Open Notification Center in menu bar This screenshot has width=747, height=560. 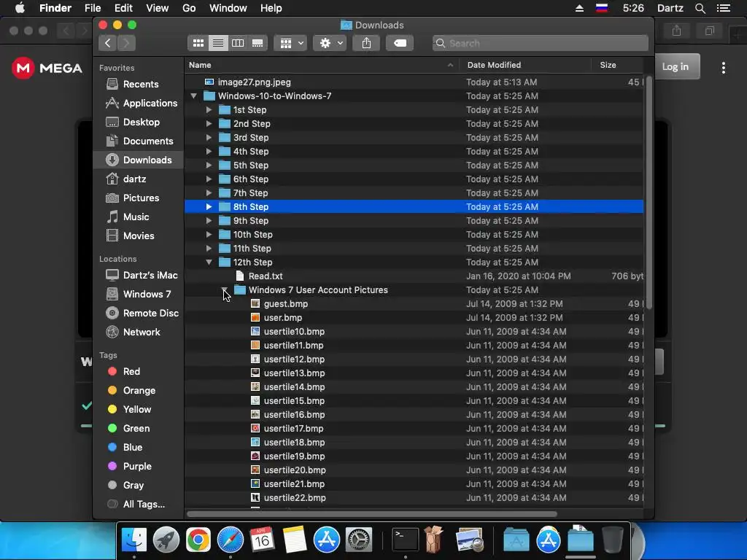(724, 8)
